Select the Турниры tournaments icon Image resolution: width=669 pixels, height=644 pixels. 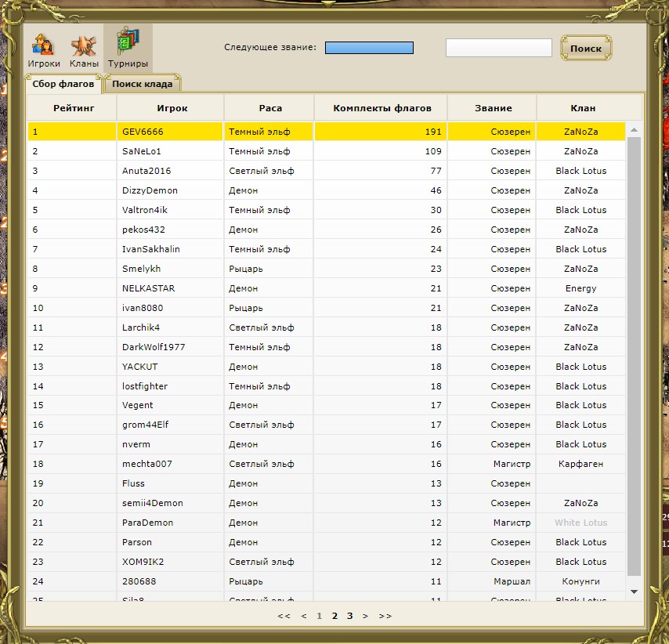tap(128, 49)
